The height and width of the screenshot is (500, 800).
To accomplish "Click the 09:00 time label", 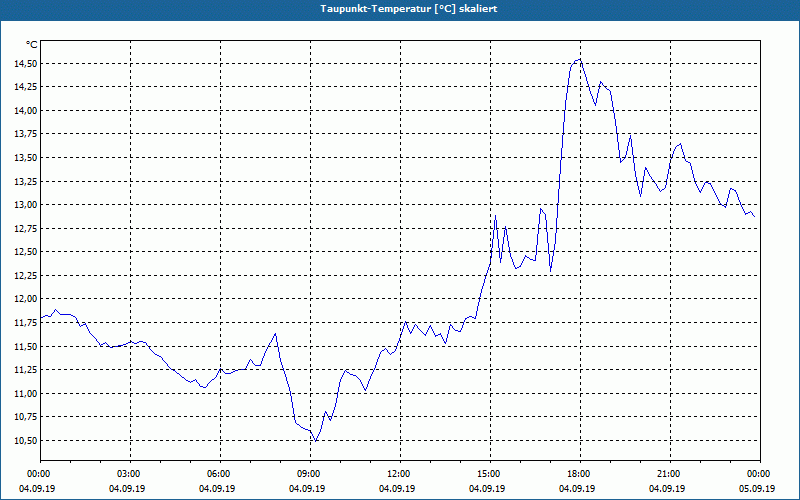I will (311, 474).
